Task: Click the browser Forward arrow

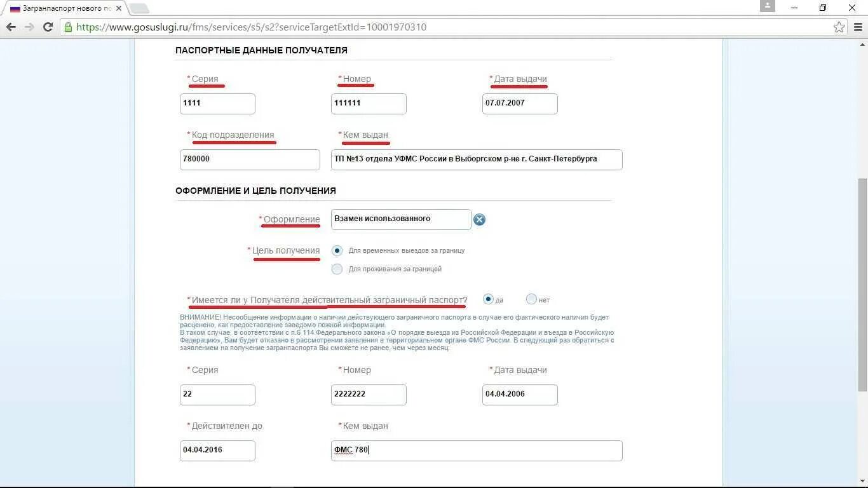Action: click(29, 27)
